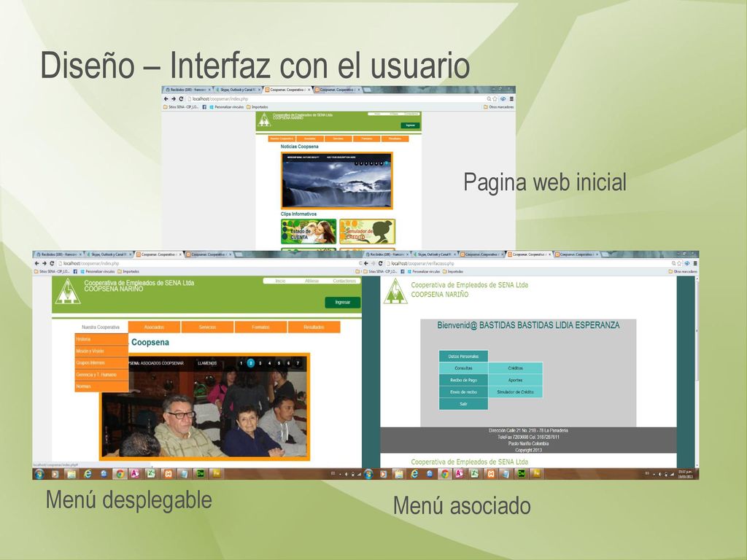The height and width of the screenshot is (560, 747).
Task: Open Dreamweaver in left taskbar
Action: pyautogui.click(x=200, y=474)
